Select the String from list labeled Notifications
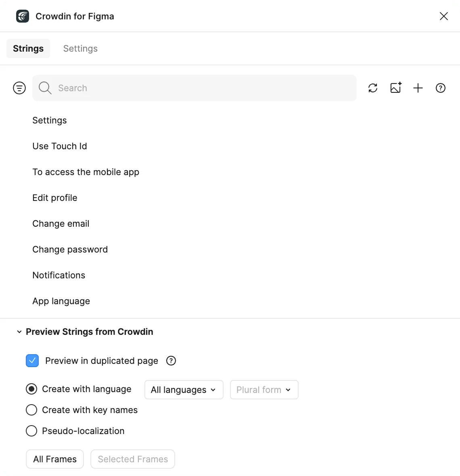Image resolution: width=460 pixels, height=476 pixels. [59, 275]
